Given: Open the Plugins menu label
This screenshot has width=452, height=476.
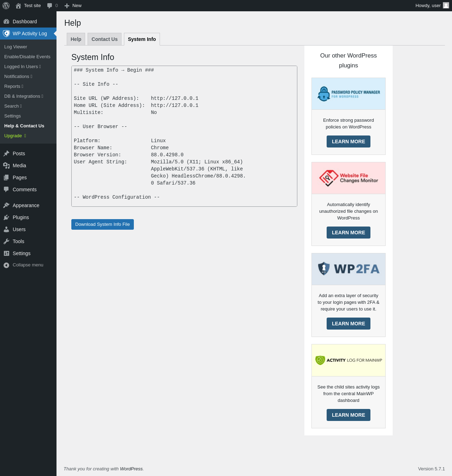Looking at the screenshot, I should [x=21, y=217].
